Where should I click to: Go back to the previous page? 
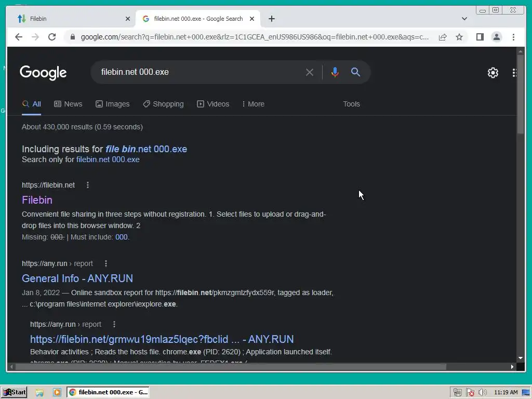coord(19,37)
